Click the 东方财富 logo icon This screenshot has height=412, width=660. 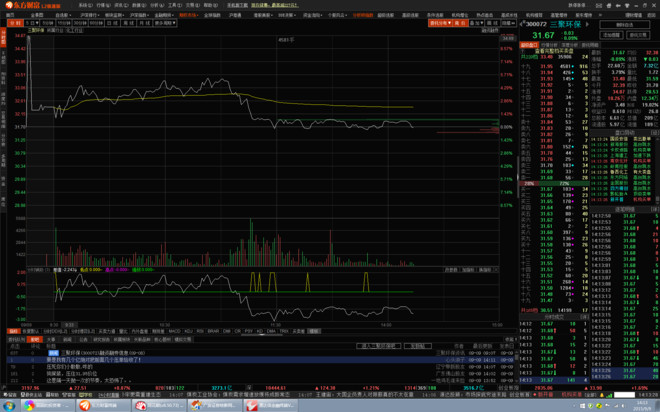point(9,5)
